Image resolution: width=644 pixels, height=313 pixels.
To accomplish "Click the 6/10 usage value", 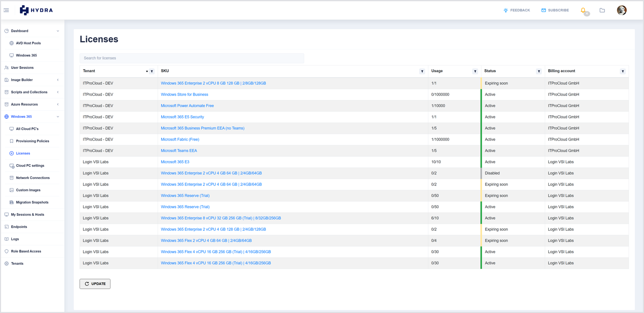I will (x=435, y=218).
